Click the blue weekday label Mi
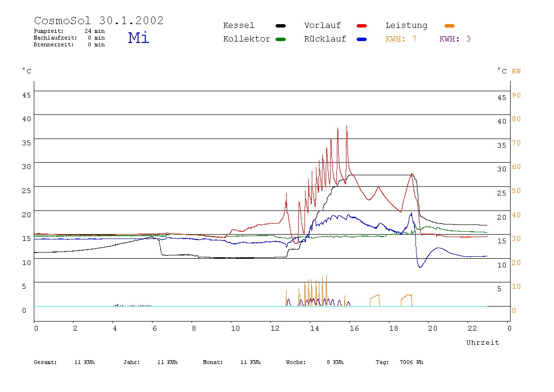This screenshot has width=554, height=392. click(138, 38)
